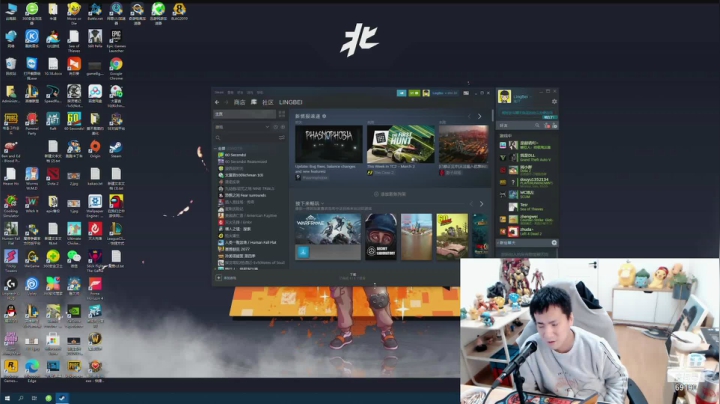720x404 pixels.
Task: Open the Epic Games Launcher desktop icon
Action: 116,40
